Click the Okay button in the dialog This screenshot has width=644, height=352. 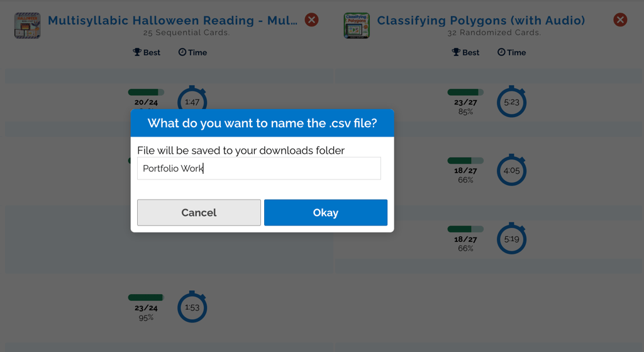pyautogui.click(x=325, y=213)
